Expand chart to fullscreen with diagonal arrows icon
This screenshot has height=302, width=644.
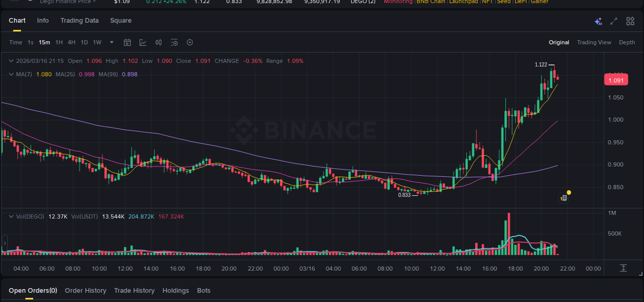tap(613, 21)
